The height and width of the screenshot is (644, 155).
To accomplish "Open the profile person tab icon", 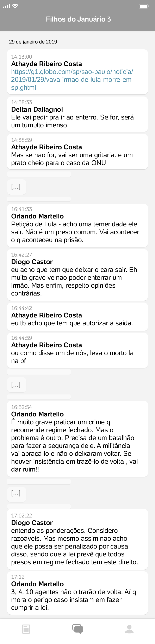I will coord(129,629).
